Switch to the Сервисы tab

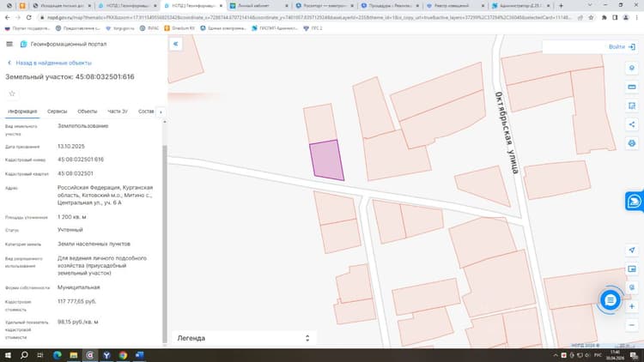pos(57,112)
